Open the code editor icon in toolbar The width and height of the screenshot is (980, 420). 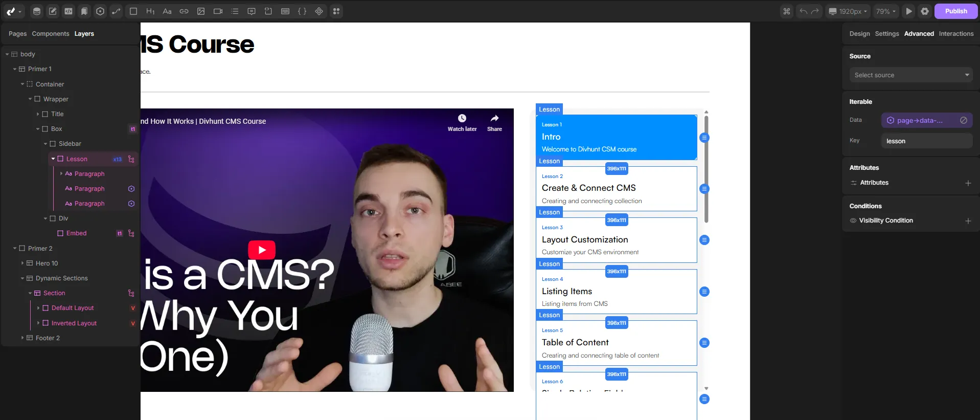(x=69, y=11)
